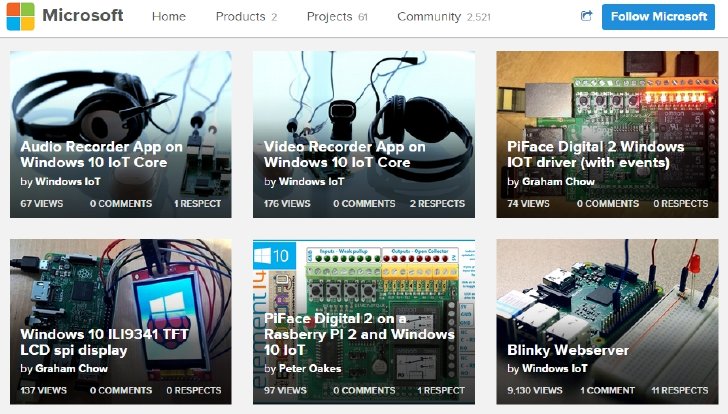Click '1 RESPECT' on Peter Oakes card
Image resolution: width=728 pixels, height=414 pixels.
coord(441,390)
